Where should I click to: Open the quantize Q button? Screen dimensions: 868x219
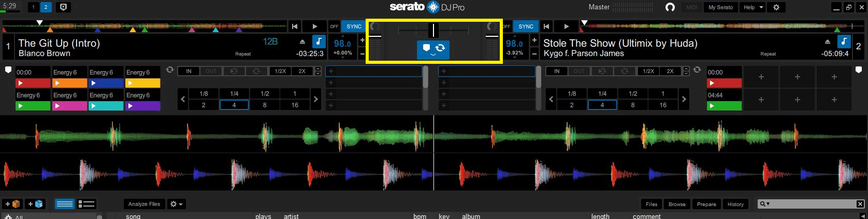[x=63, y=7]
